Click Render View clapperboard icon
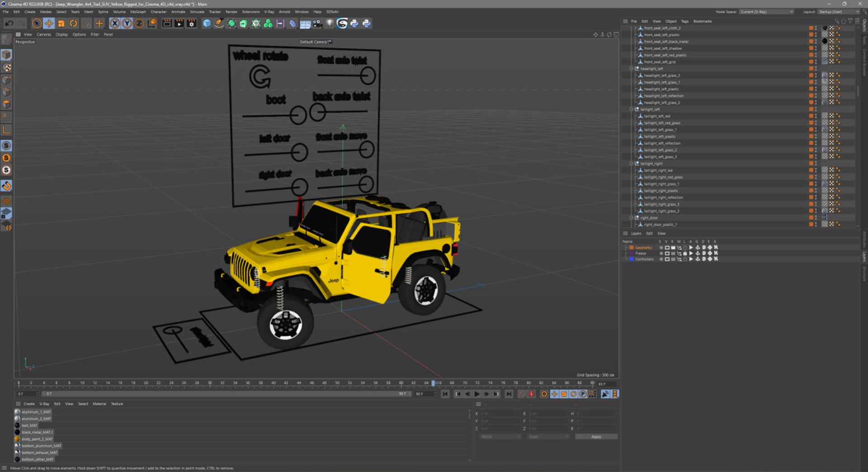 [x=167, y=24]
